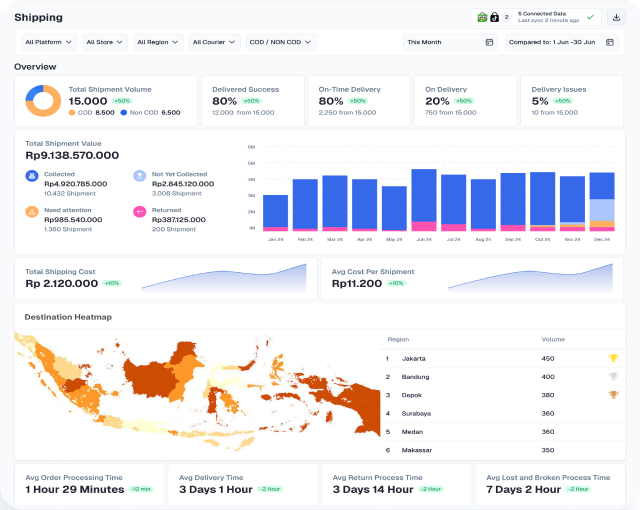
Task: Expand the COD / NON COD filter
Action: coord(280,42)
